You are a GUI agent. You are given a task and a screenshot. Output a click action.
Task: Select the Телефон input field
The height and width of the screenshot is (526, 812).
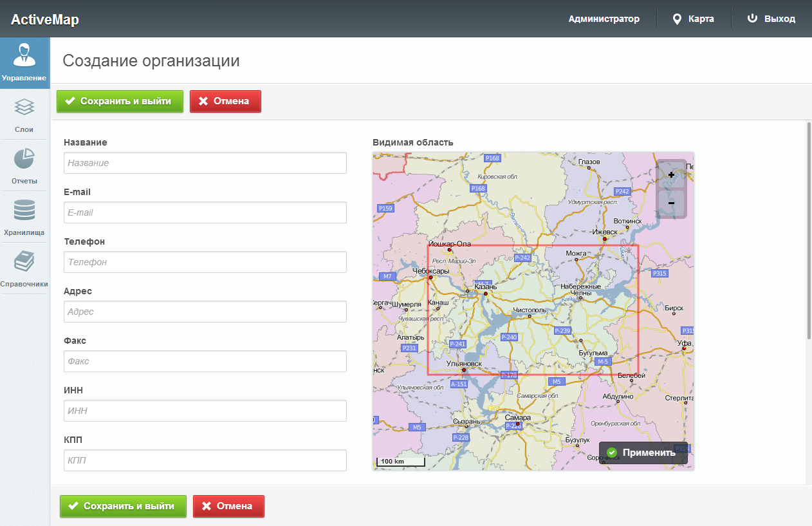click(x=205, y=262)
